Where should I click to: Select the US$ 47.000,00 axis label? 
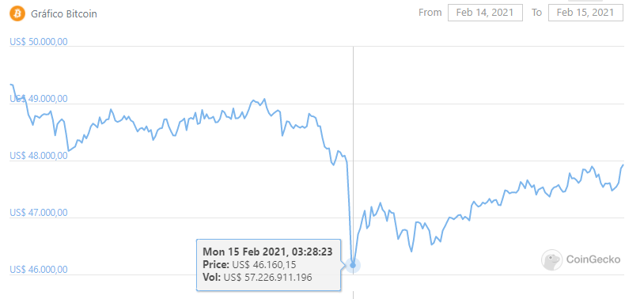(39, 213)
